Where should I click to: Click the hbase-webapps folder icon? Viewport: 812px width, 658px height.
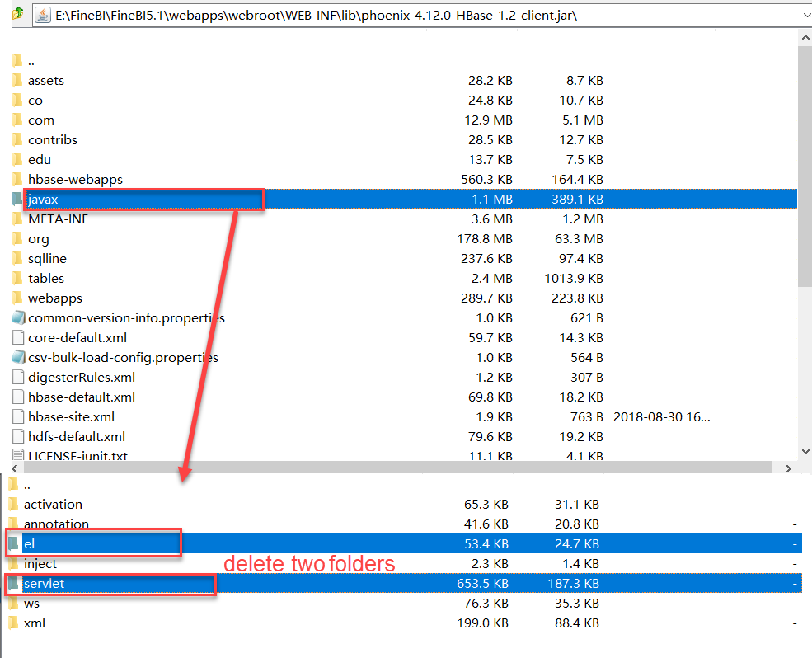[x=17, y=179]
